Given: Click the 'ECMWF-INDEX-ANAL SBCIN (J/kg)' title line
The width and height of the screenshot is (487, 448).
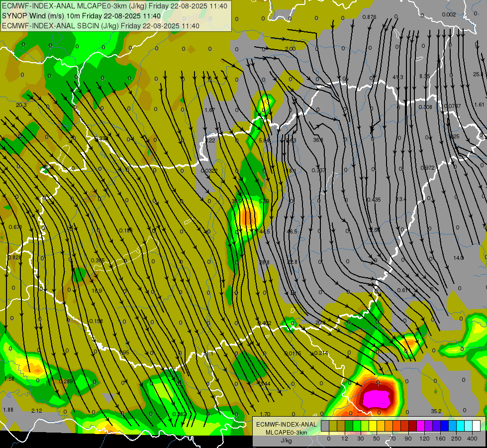Looking at the screenshot, I should [x=100, y=26].
